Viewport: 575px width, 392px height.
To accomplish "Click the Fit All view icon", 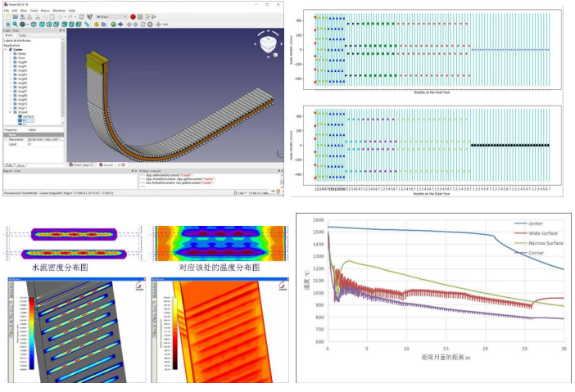I will [8, 25].
